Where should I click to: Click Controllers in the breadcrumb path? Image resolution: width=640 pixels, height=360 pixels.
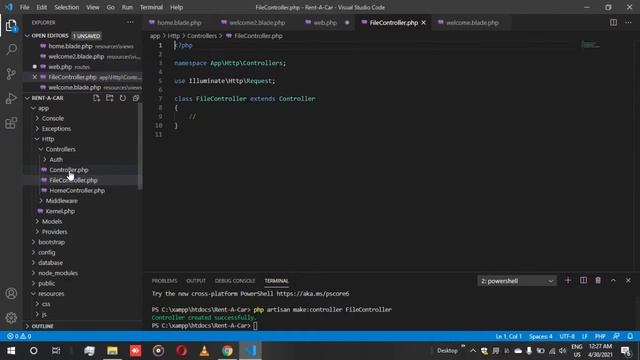(202, 36)
